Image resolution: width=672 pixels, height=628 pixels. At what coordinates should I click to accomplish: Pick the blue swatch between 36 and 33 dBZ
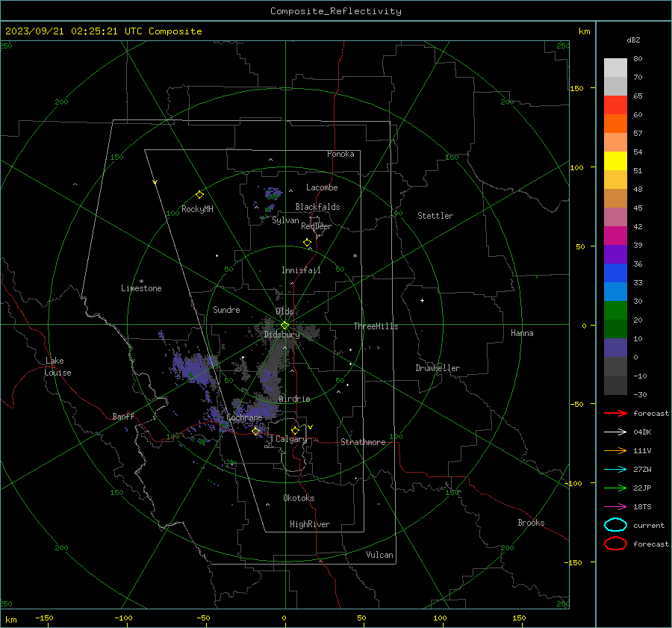click(x=615, y=273)
